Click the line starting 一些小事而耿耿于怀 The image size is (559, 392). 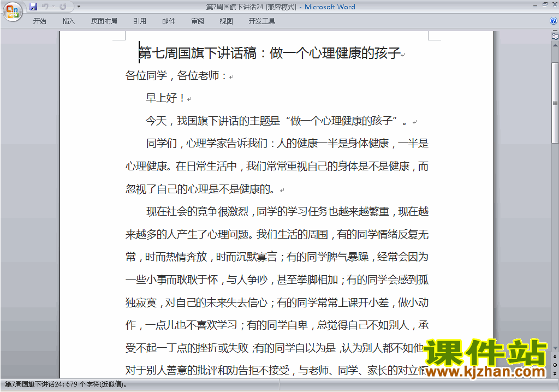[277, 280]
